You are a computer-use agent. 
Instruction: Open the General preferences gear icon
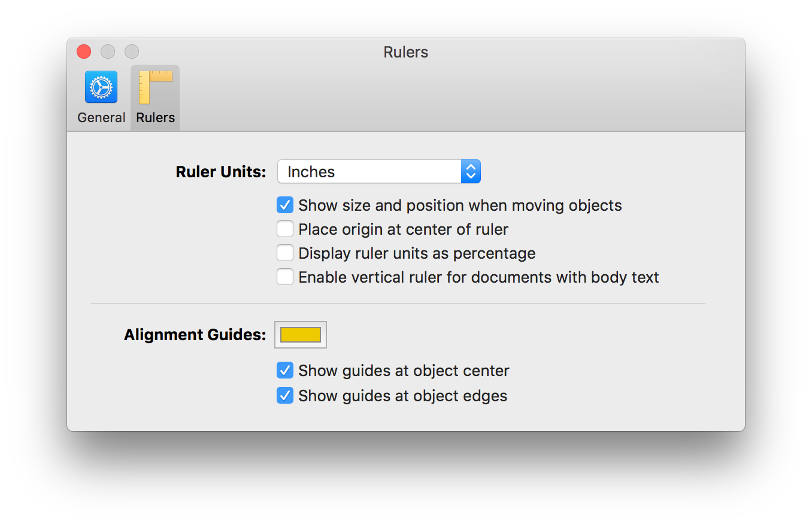[101, 87]
